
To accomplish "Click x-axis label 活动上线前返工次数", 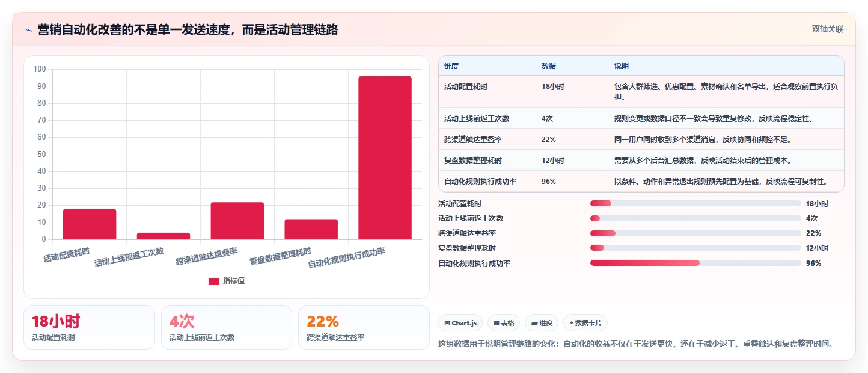I will [129, 257].
